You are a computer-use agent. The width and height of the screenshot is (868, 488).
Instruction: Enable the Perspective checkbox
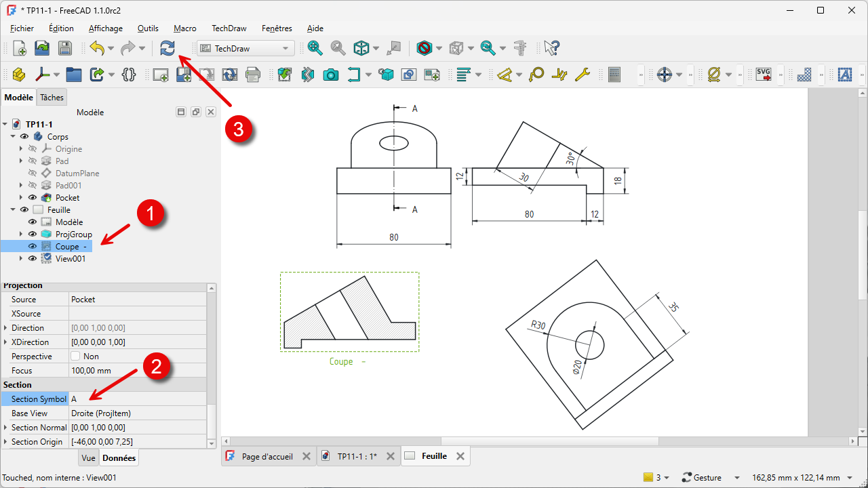[x=75, y=357]
